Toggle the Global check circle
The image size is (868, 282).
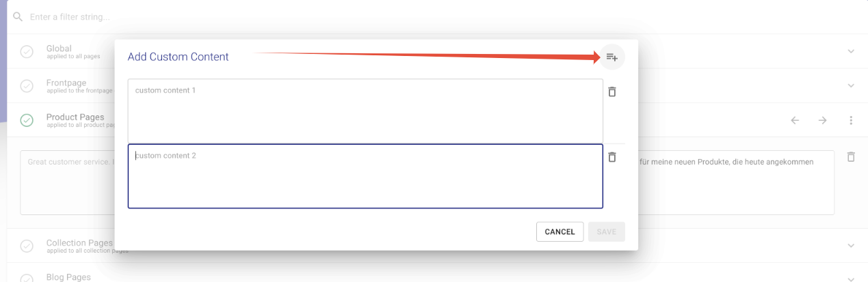[27, 52]
